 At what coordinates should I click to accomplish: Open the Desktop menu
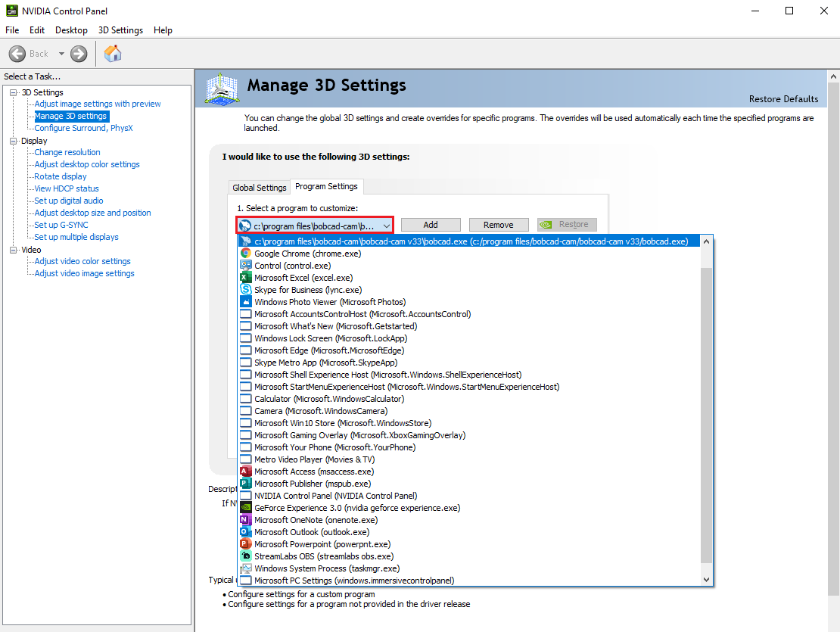click(x=71, y=30)
